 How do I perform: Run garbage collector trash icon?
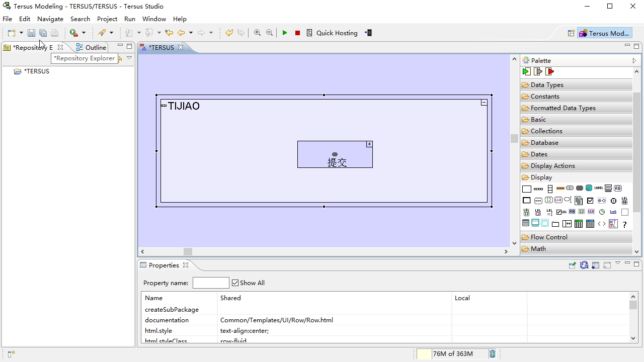click(x=493, y=353)
